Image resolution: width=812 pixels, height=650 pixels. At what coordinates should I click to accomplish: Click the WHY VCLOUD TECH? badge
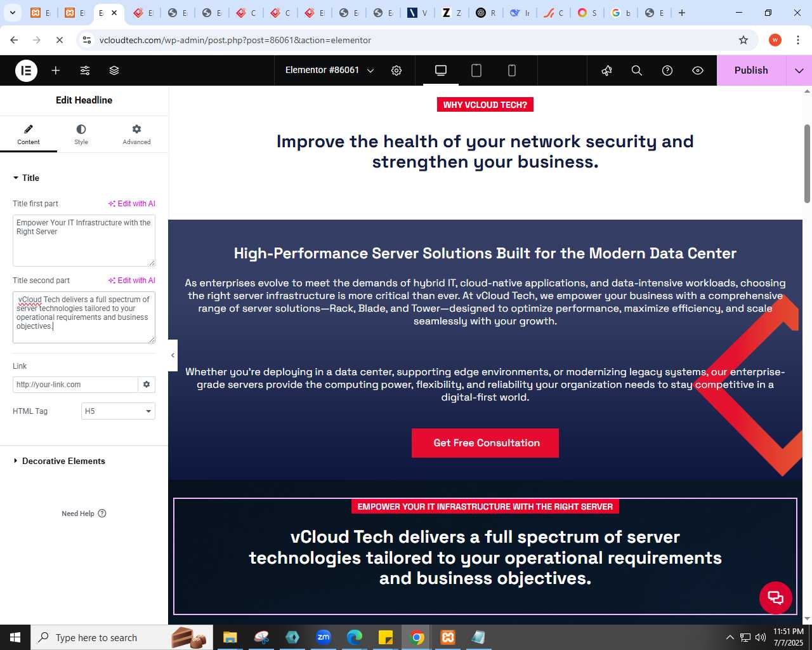[485, 105]
